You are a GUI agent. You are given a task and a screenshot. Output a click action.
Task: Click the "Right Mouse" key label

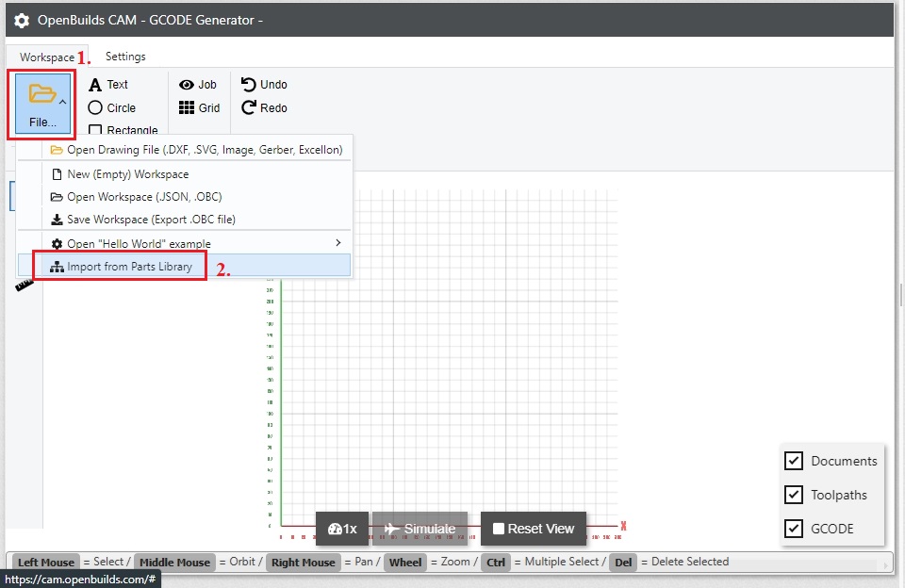(303, 562)
